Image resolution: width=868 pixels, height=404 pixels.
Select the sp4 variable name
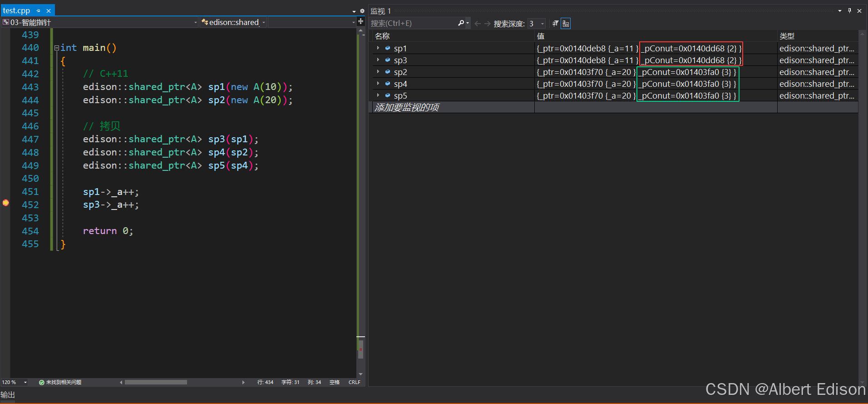coord(400,84)
